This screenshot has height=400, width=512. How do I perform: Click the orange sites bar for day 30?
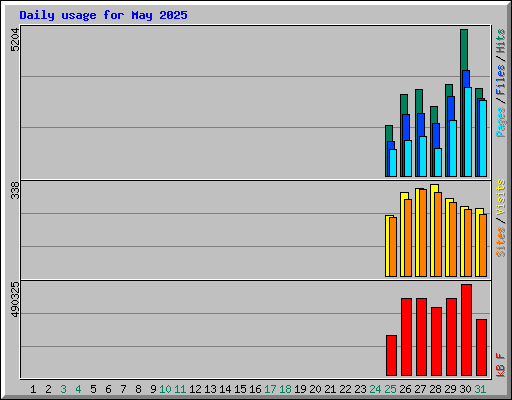point(468,243)
